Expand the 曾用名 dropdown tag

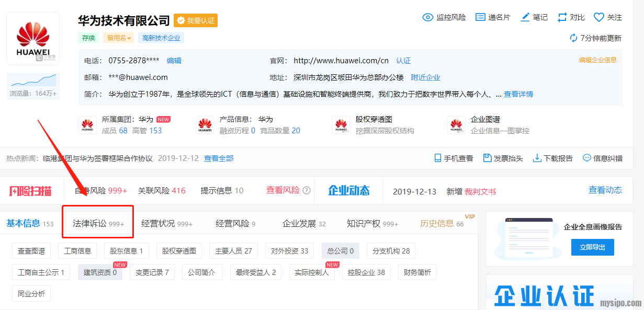tap(119, 38)
